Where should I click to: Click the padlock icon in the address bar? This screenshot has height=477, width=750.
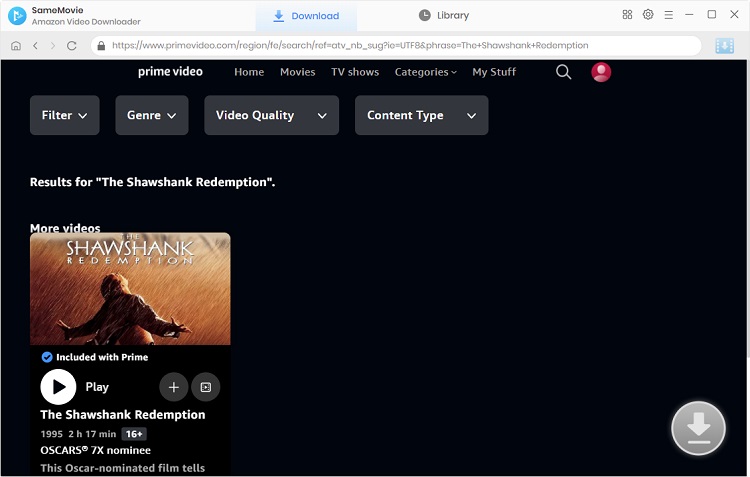click(x=101, y=45)
